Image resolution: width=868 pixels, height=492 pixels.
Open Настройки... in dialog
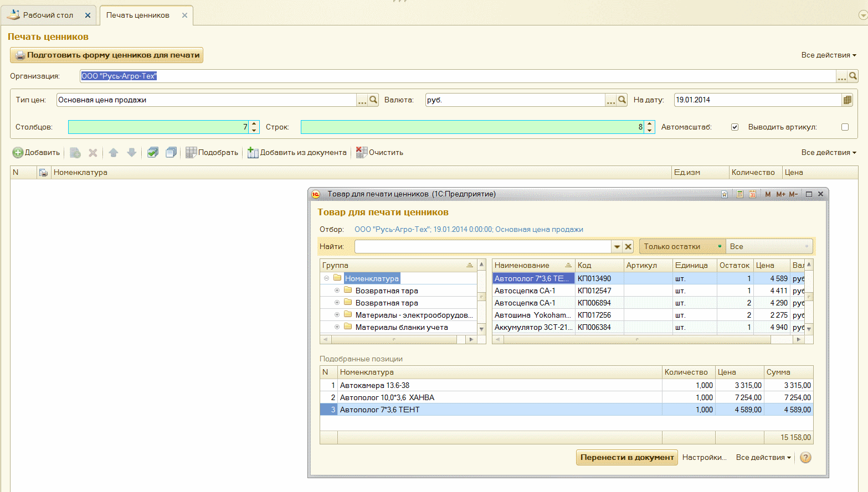pos(704,458)
